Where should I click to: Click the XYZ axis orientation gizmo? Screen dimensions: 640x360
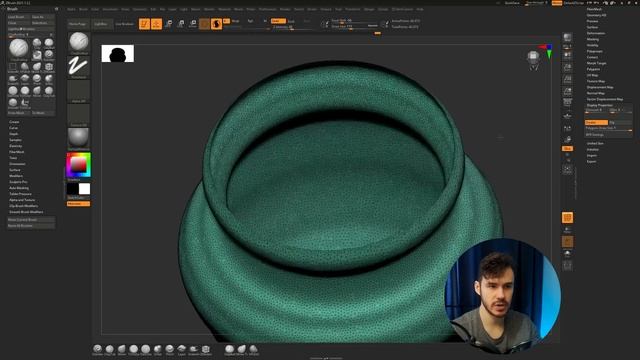[547, 51]
